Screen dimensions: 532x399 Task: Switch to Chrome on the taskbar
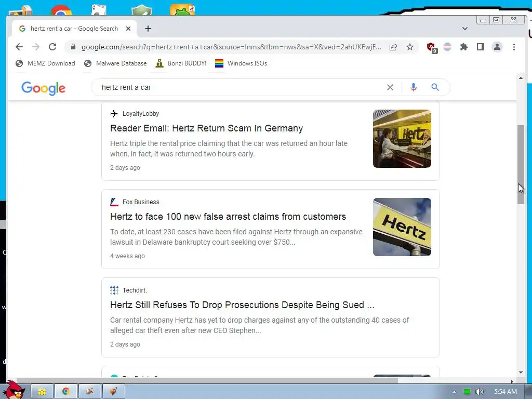(x=66, y=392)
